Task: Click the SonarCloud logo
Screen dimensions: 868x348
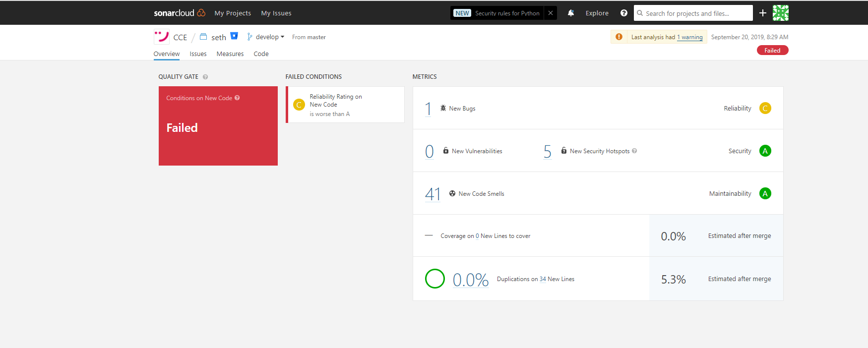Action: pyautogui.click(x=180, y=13)
